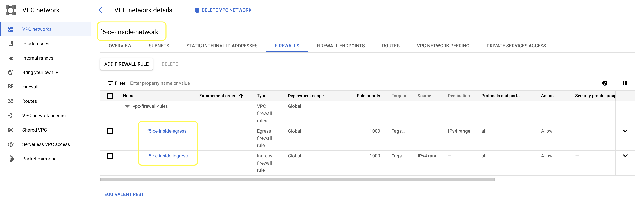Click the horizontal scrollbar below the table
The image size is (644, 199).
297,180
